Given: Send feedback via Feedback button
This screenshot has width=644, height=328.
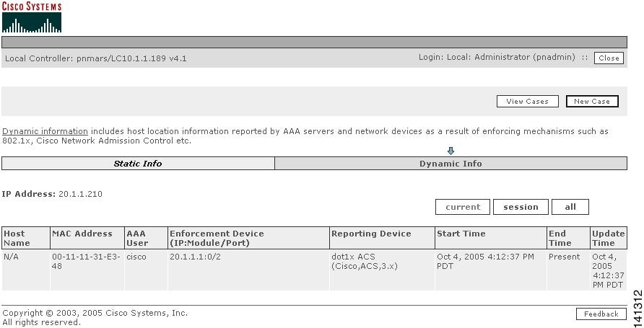Looking at the screenshot, I should pos(601,314).
